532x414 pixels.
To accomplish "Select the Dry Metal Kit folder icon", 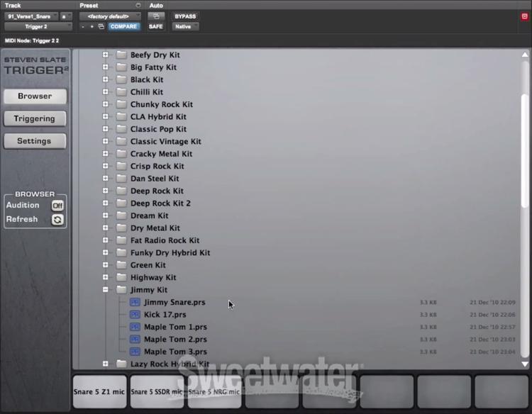I will pos(121,228).
